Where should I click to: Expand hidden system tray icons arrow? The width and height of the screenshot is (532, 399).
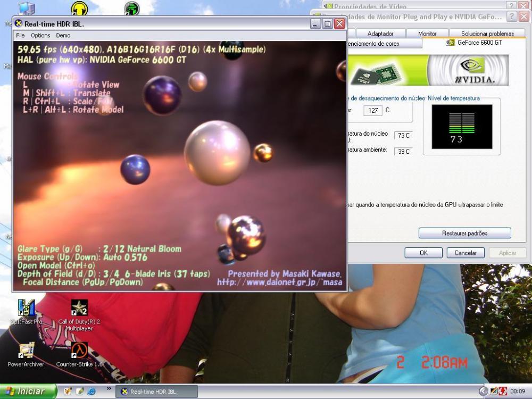(x=483, y=392)
